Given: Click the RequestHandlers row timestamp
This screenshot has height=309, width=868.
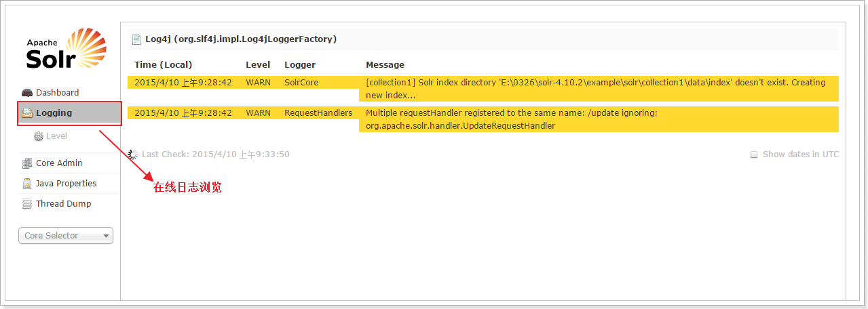Looking at the screenshot, I should coord(183,113).
